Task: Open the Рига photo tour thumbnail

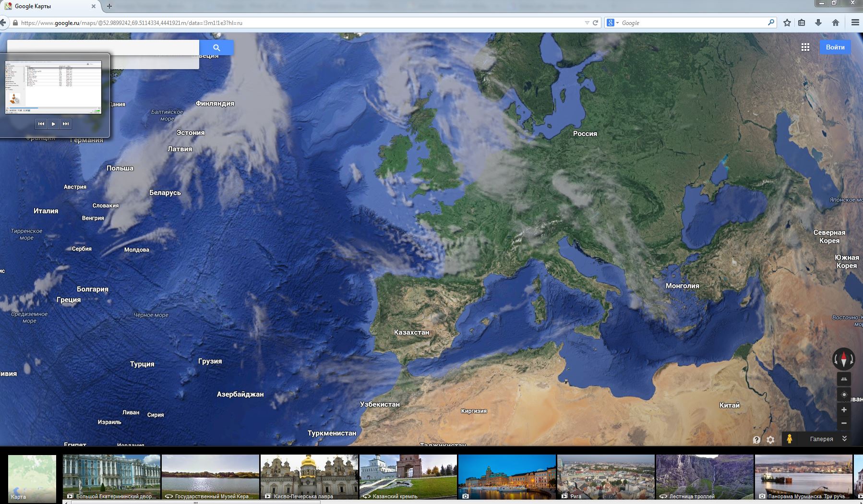Action: click(606, 477)
